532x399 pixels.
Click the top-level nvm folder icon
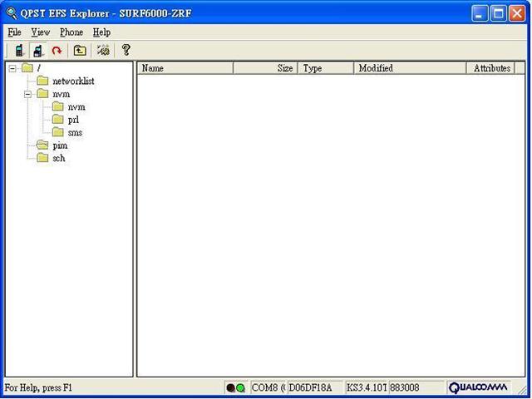coord(42,94)
